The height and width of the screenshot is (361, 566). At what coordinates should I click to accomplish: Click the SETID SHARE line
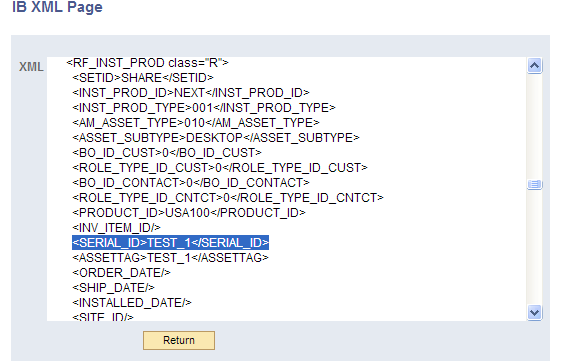143,78
